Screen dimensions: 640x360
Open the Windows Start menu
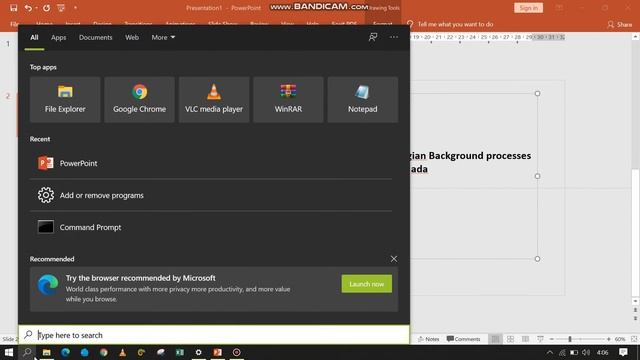(9, 352)
